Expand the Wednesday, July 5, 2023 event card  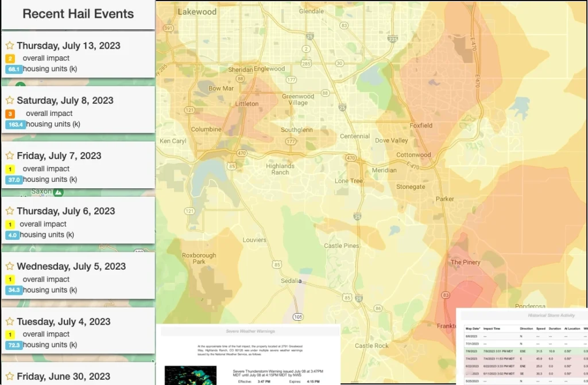pos(71,267)
